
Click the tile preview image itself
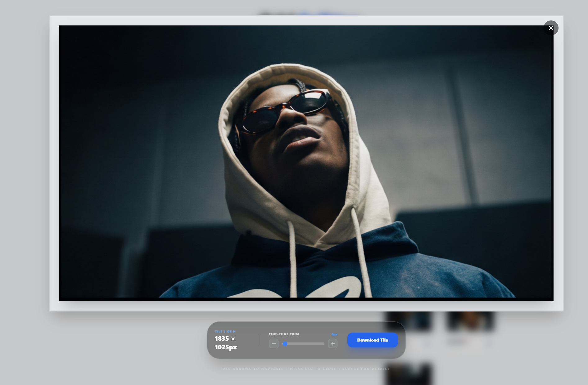pyautogui.click(x=306, y=163)
